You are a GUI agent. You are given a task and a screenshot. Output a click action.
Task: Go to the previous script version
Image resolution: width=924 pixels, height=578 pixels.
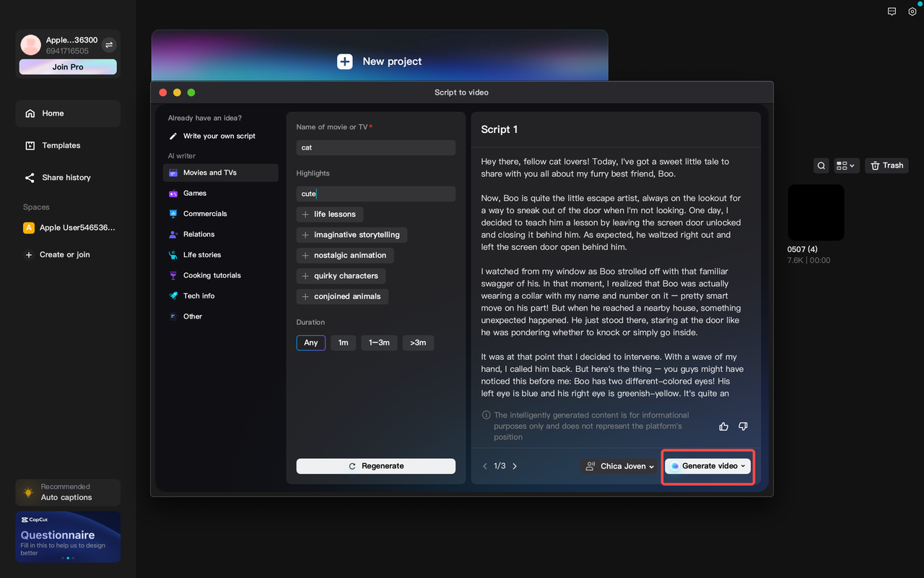485,466
